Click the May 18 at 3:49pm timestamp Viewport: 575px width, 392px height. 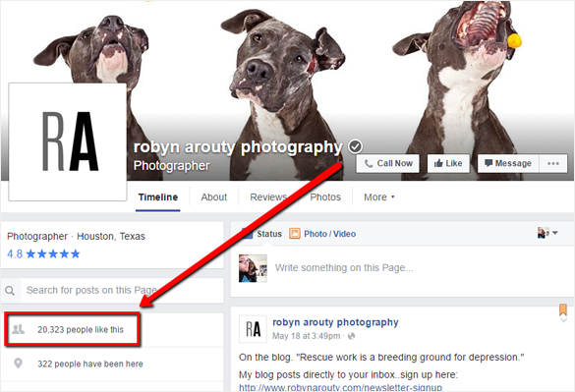tap(307, 336)
